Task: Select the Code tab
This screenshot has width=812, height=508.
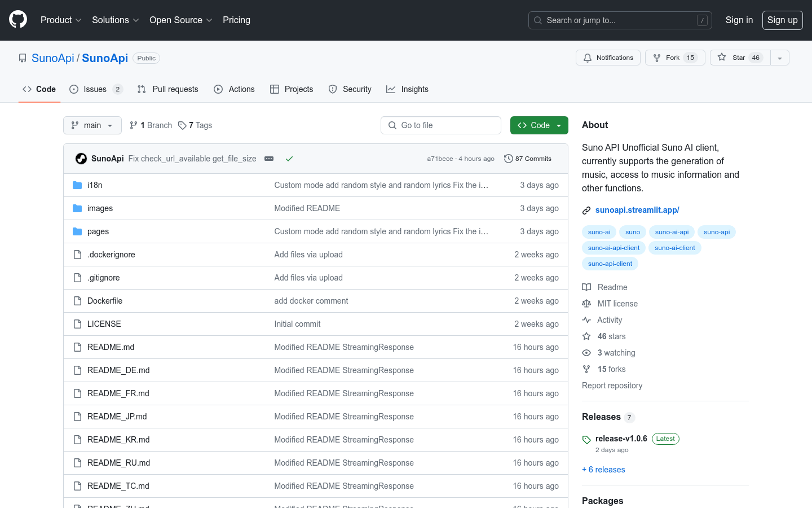Action: click(x=39, y=89)
